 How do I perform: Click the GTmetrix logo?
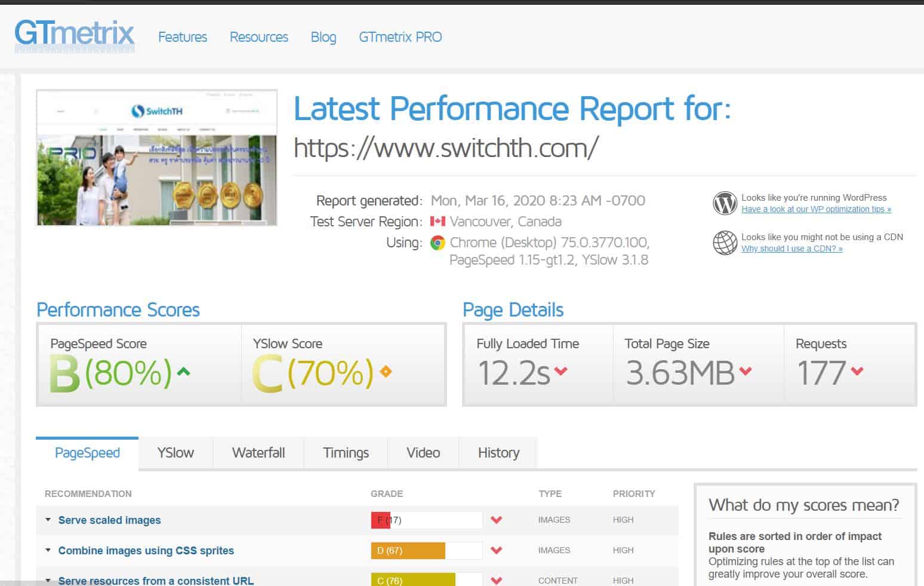point(75,36)
